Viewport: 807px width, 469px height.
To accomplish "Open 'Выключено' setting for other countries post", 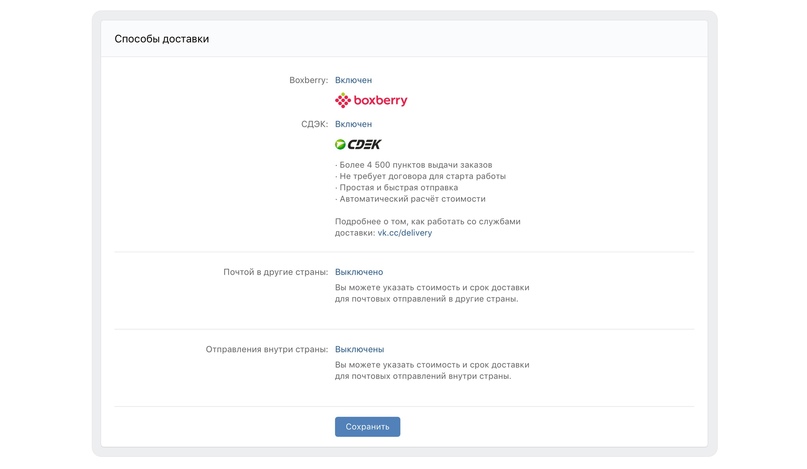I will tap(358, 272).
